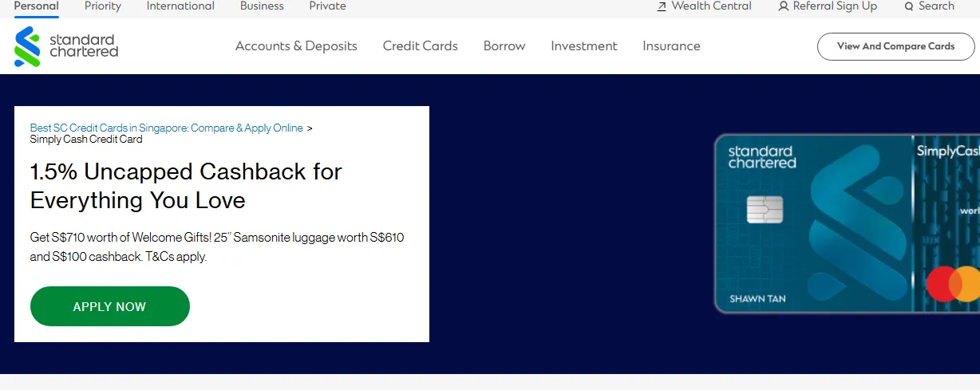Screen dimensions: 980x390
Task: Click the APPLY NOW button
Action: click(110, 306)
